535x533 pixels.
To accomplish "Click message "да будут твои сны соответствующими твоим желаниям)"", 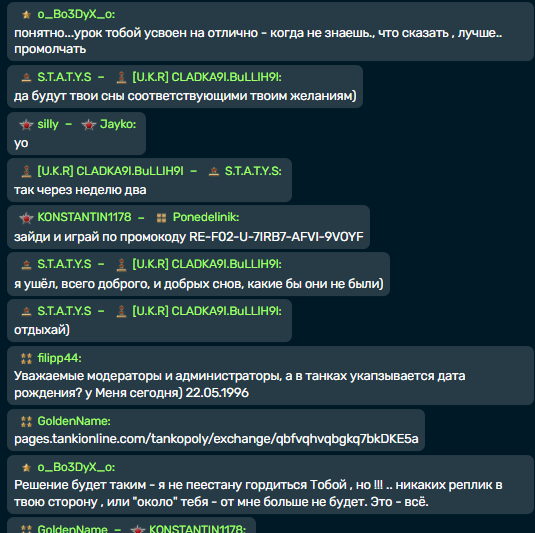I will click(x=185, y=96).
